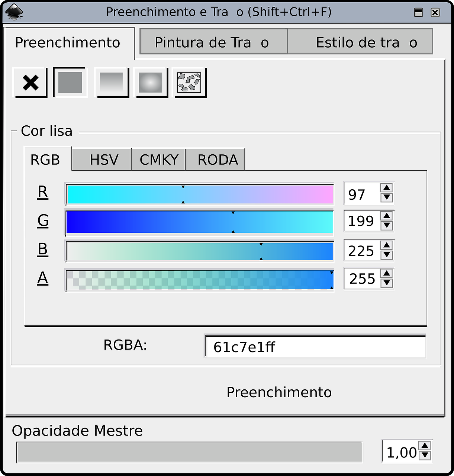Click the Opacidade Mestre slider bar
This screenshot has width=454, height=476.
click(189, 452)
